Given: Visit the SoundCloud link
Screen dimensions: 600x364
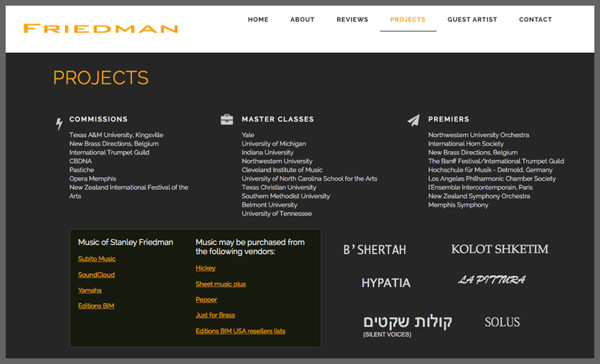Looking at the screenshot, I should (96, 275).
